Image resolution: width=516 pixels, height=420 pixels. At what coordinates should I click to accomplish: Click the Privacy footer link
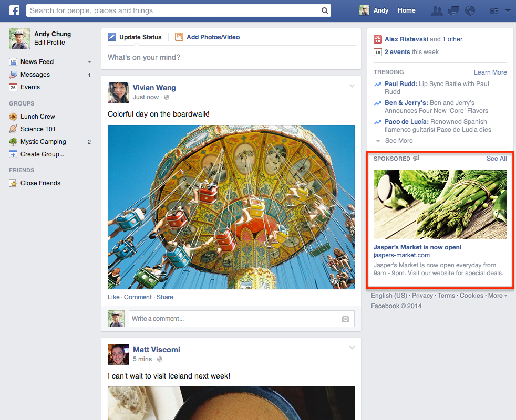pyautogui.click(x=422, y=296)
